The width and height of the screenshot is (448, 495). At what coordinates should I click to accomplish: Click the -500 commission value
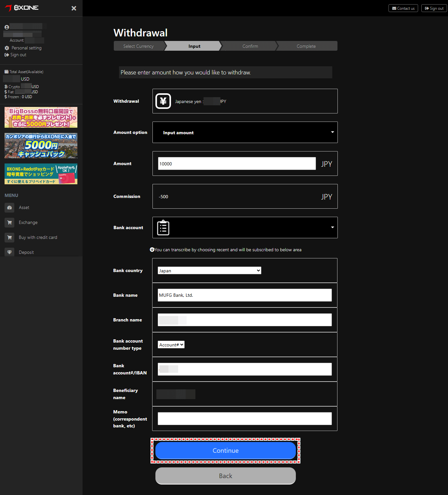click(x=164, y=197)
